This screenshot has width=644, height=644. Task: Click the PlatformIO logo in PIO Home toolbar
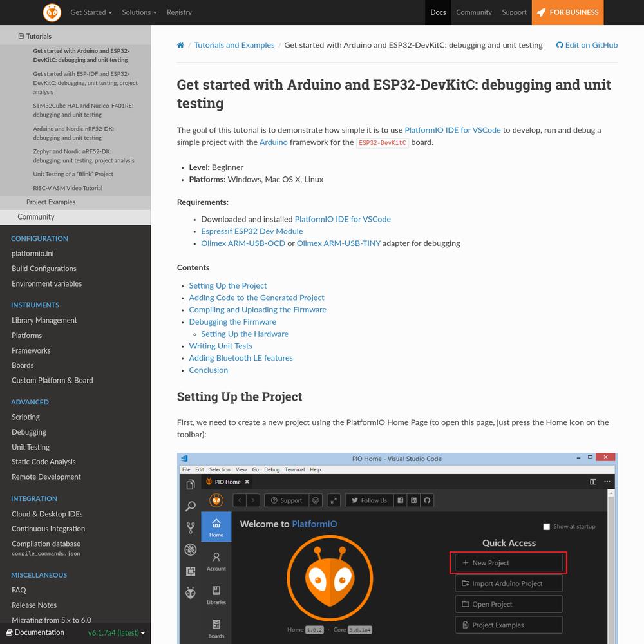click(216, 500)
